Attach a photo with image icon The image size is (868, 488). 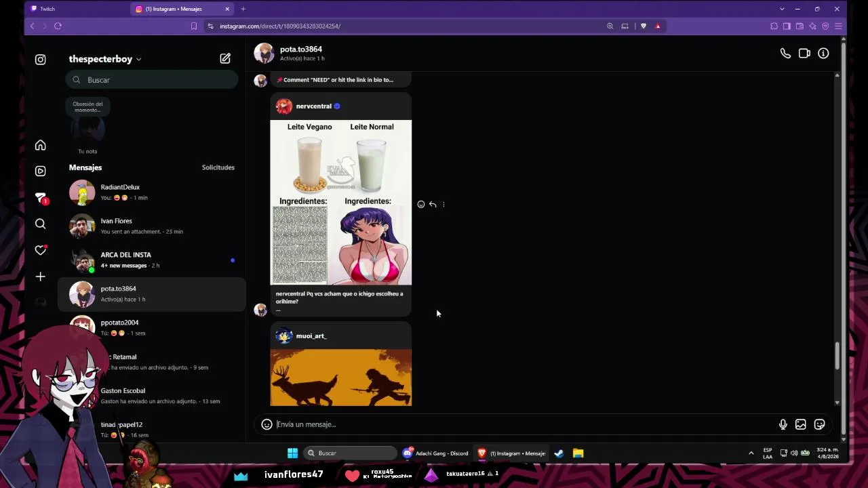(801, 424)
